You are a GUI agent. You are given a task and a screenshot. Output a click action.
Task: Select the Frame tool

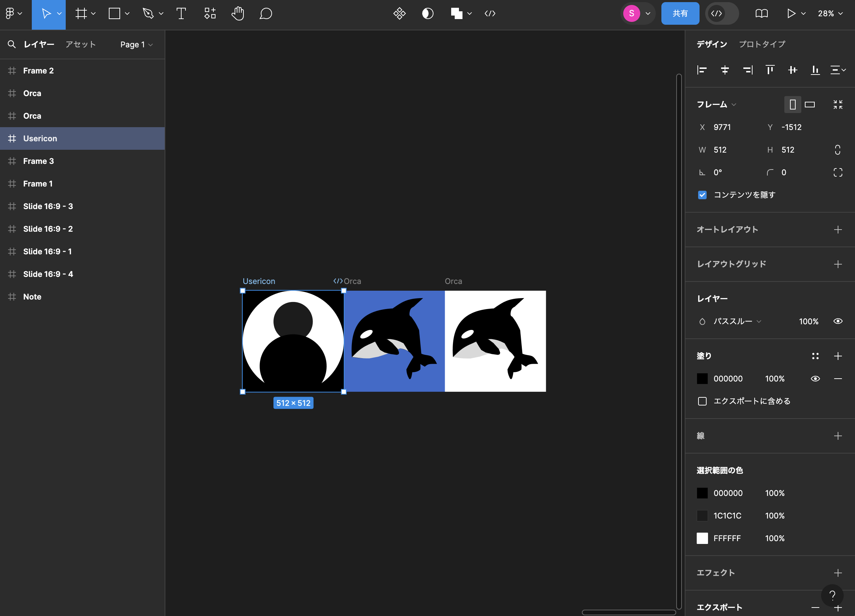click(x=81, y=13)
